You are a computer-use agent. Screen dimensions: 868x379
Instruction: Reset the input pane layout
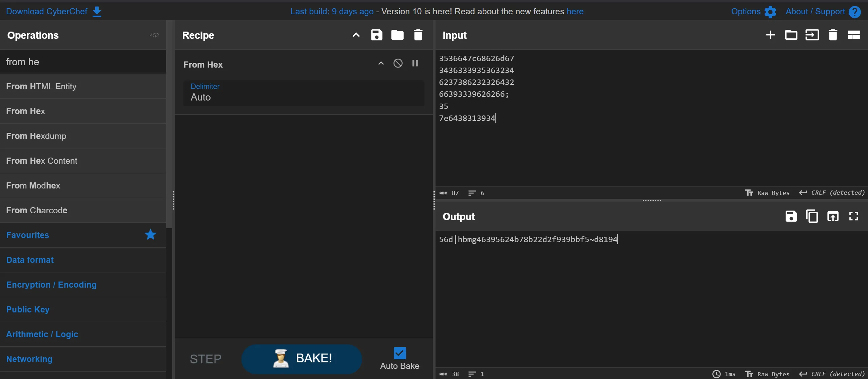point(853,35)
